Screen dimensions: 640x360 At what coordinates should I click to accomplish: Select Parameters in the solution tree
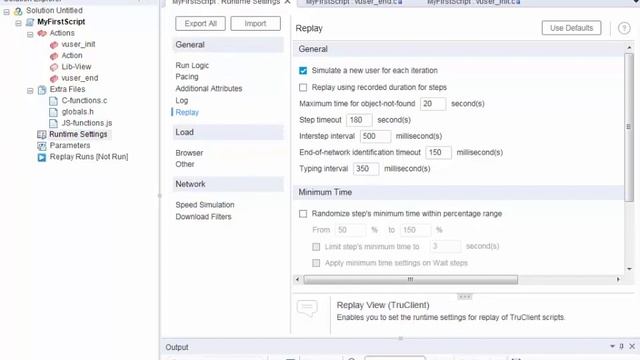(70, 145)
